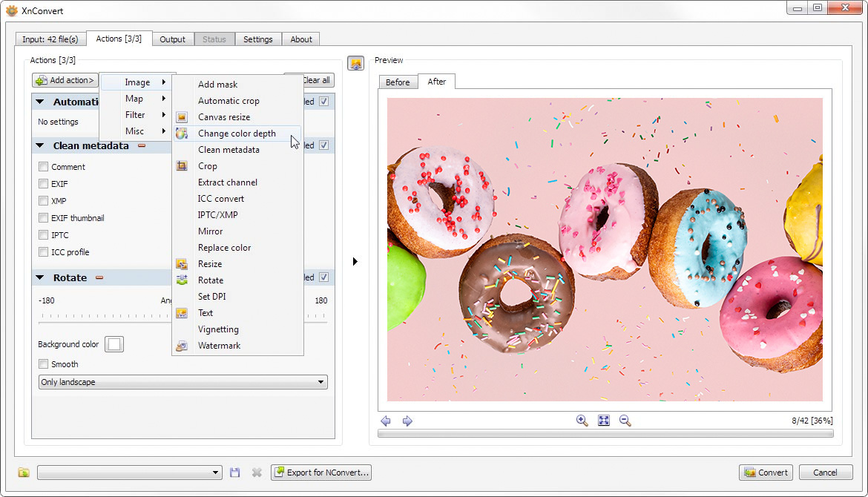Toggle the Rotate action Enabled checkbox

(x=324, y=277)
